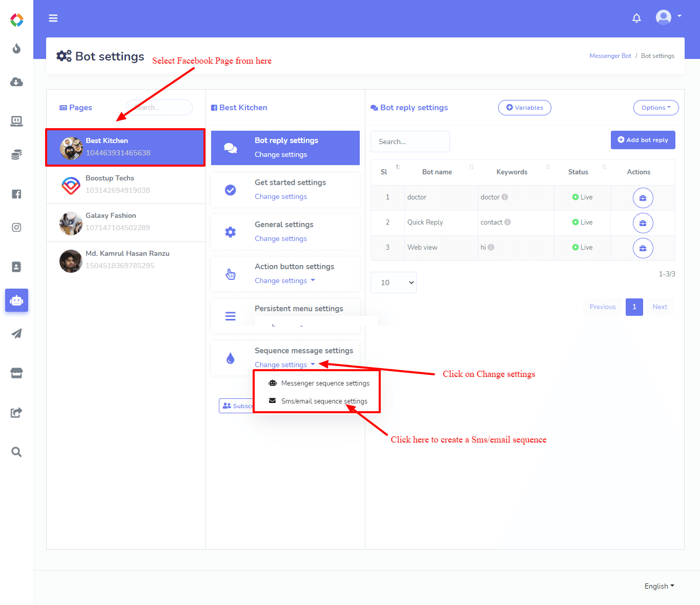Screen dimensions: 700x605
Task: Open the Instagram icon in the sidebar
Action: (x=16, y=227)
